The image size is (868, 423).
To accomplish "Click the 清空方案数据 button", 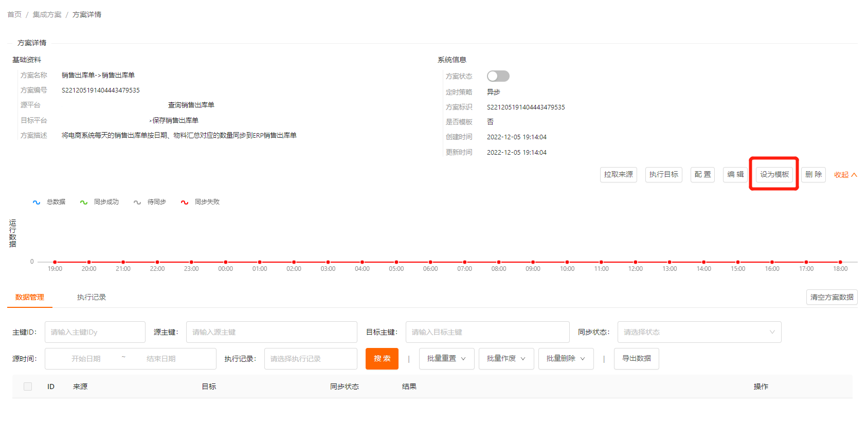I will tap(831, 297).
